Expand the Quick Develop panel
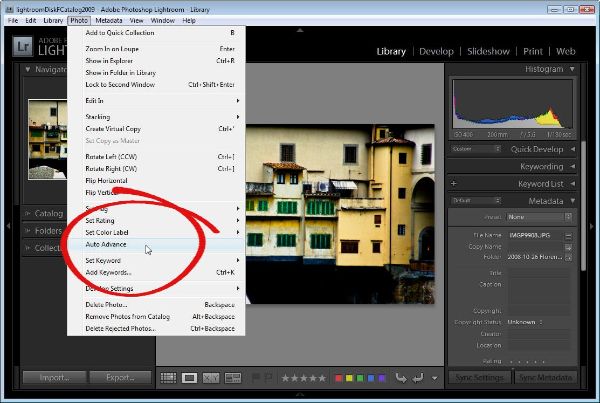 tap(573, 149)
